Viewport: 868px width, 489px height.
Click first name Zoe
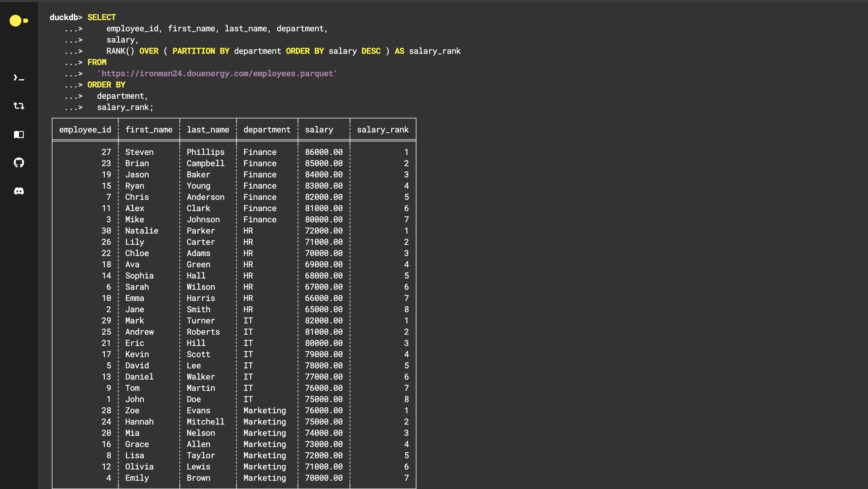pos(132,410)
